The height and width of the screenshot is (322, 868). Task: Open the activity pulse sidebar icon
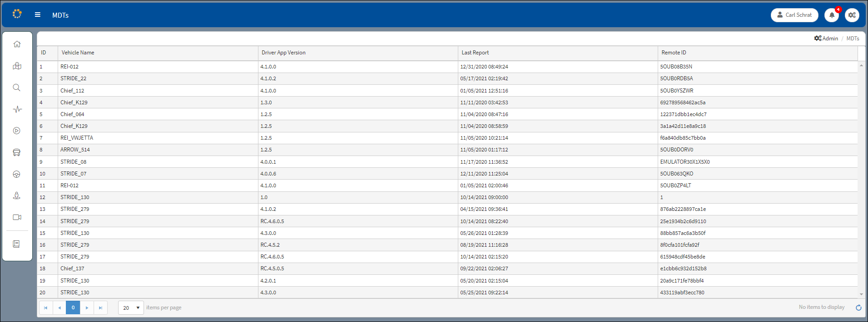[17, 109]
